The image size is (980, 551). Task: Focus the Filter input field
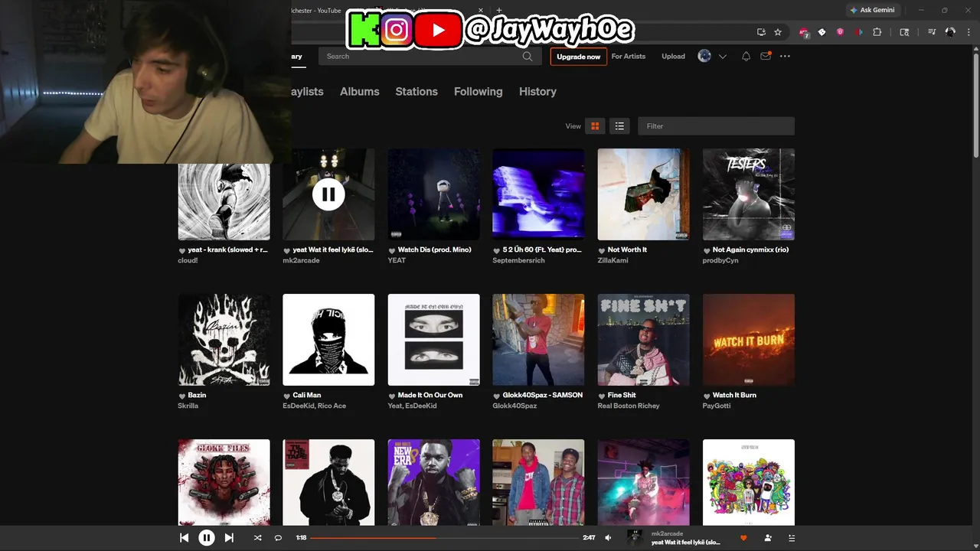pos(716,126)
